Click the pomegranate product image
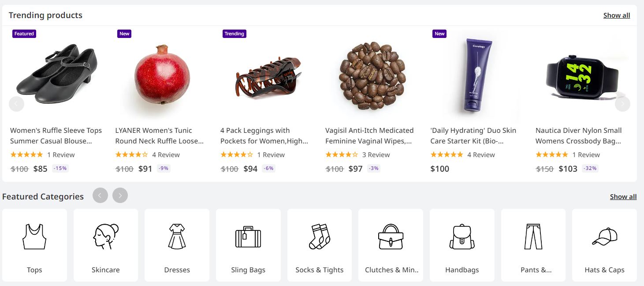This screenshot has height=286, width=644. tap(162, 74)
